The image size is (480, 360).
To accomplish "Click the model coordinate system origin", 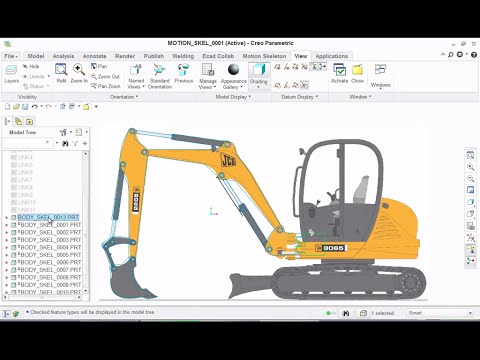I will (x=213, y=212).
